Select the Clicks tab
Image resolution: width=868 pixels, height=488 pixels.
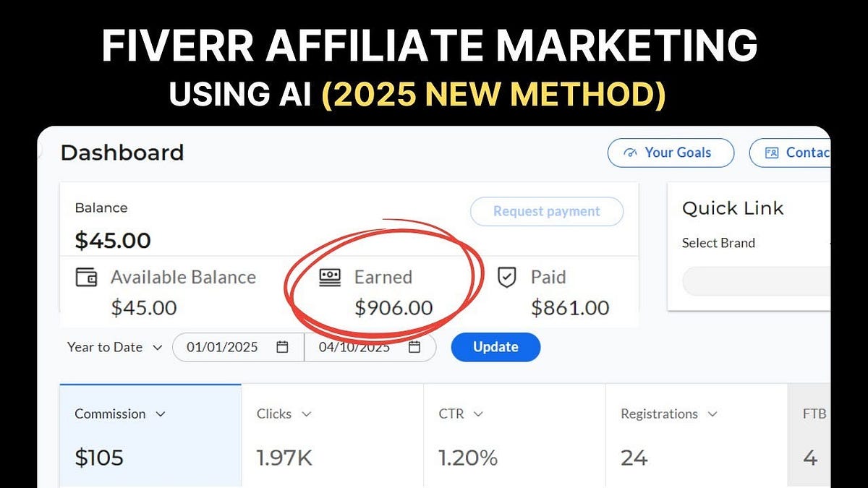[333, 434]
